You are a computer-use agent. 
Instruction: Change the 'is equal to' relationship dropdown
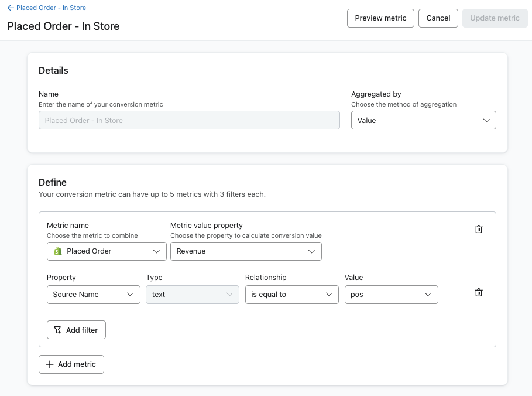[291, 295]
